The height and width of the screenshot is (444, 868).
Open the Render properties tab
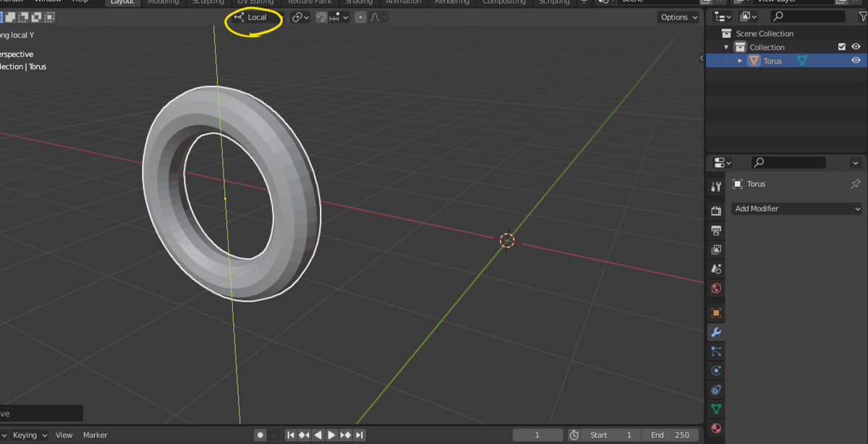tap(716, 211)
